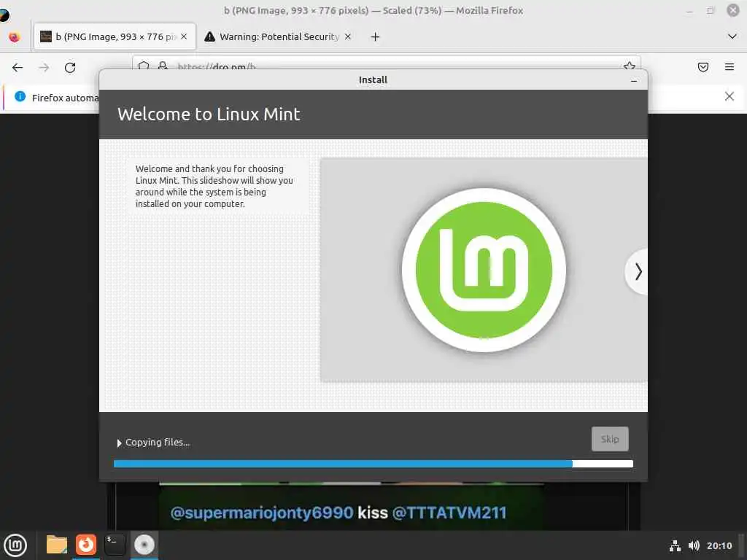
Task: Minimize the Install window
Action: (x=634, y=80)
